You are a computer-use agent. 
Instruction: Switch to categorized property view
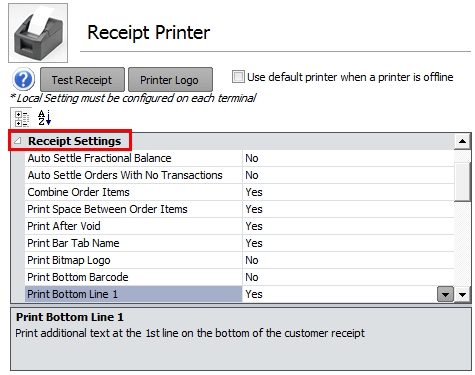[x=22, y=119]
